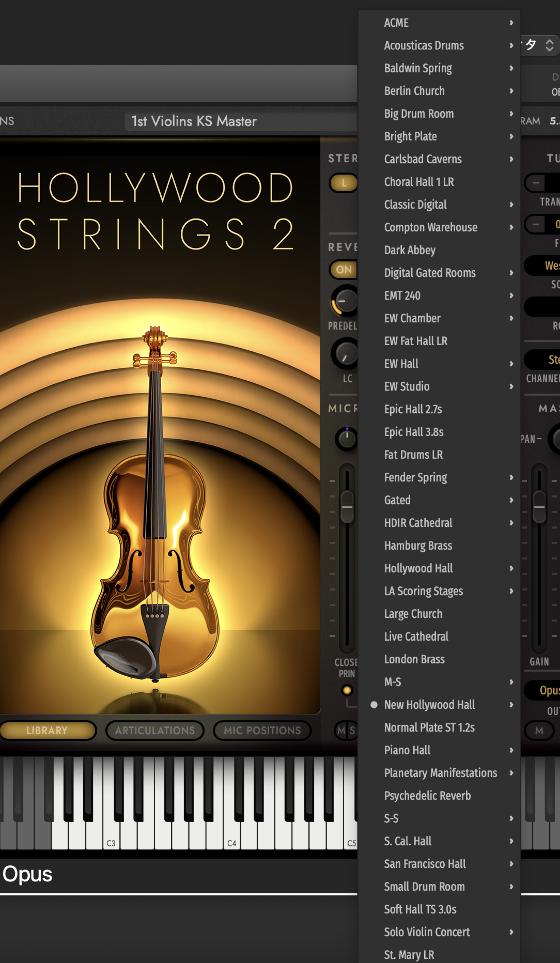Open the Small Drum Room submenu
The width and height of the screenshot is (560, 963).
point(439,887)
